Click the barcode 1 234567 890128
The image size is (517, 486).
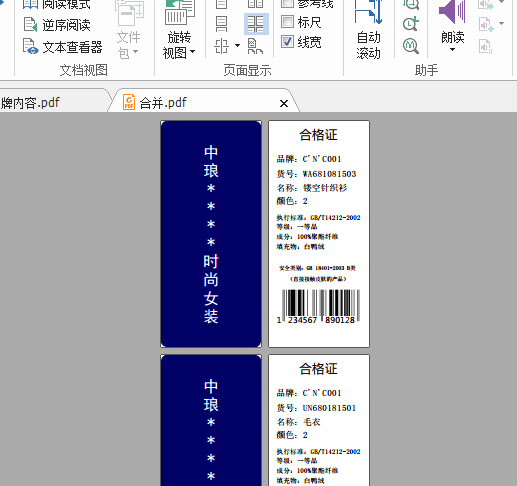point(318,307)
